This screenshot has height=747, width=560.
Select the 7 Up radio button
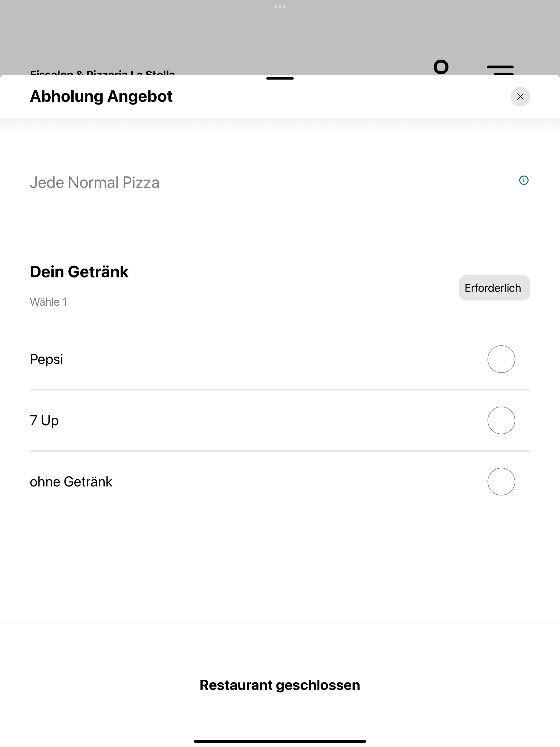(501, 421)
